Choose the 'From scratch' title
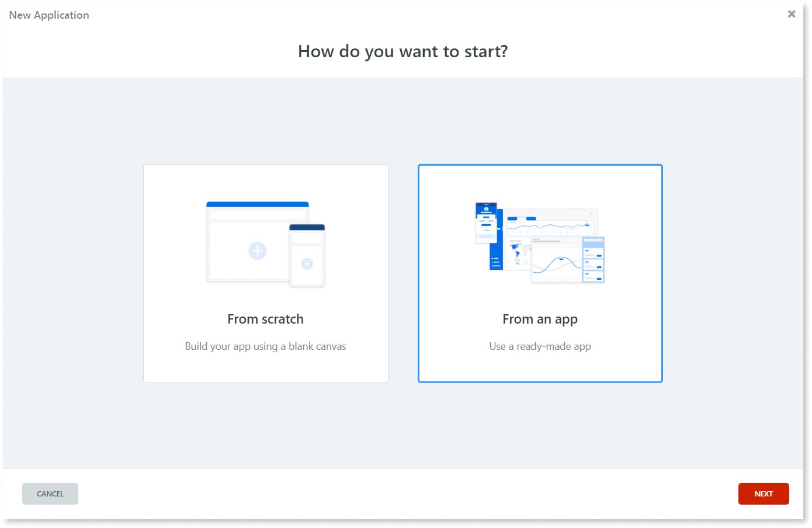Viewport: 812px width, 528px height. pos(266,319)
